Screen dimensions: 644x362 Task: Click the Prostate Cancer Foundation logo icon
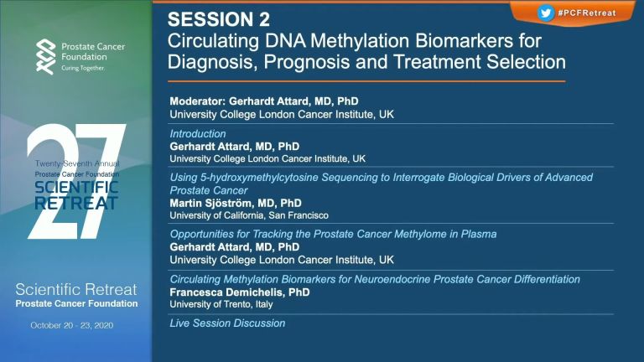45,57
